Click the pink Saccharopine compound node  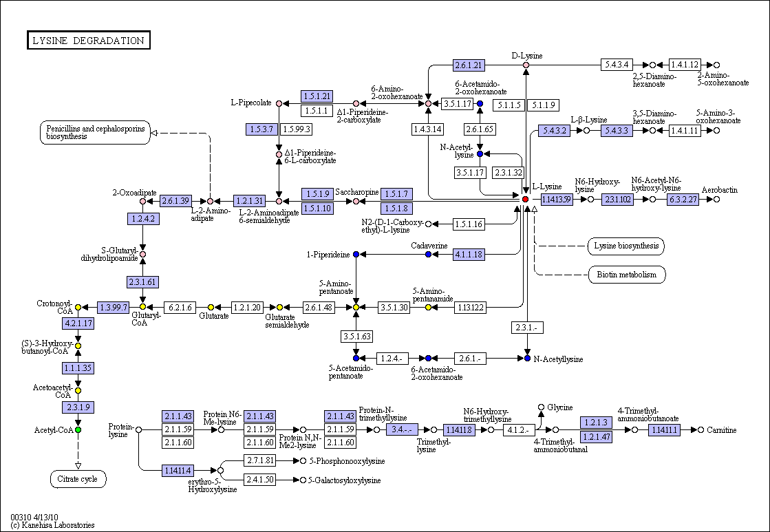coord(356,201)
